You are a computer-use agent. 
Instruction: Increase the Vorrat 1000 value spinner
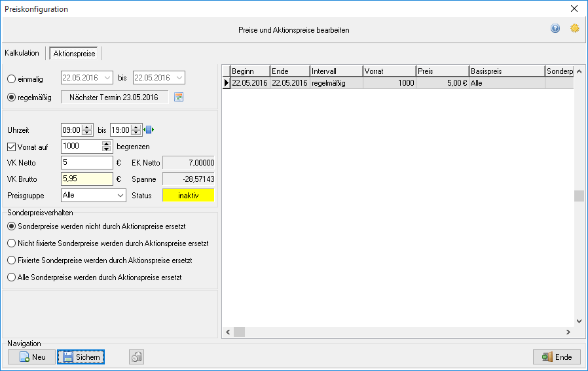[107, 143]
